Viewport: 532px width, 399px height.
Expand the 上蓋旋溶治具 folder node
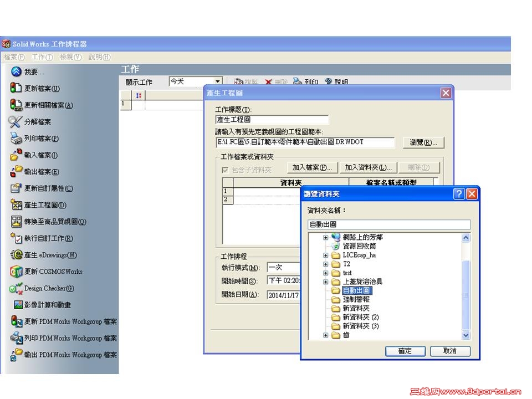coord(325,282)
